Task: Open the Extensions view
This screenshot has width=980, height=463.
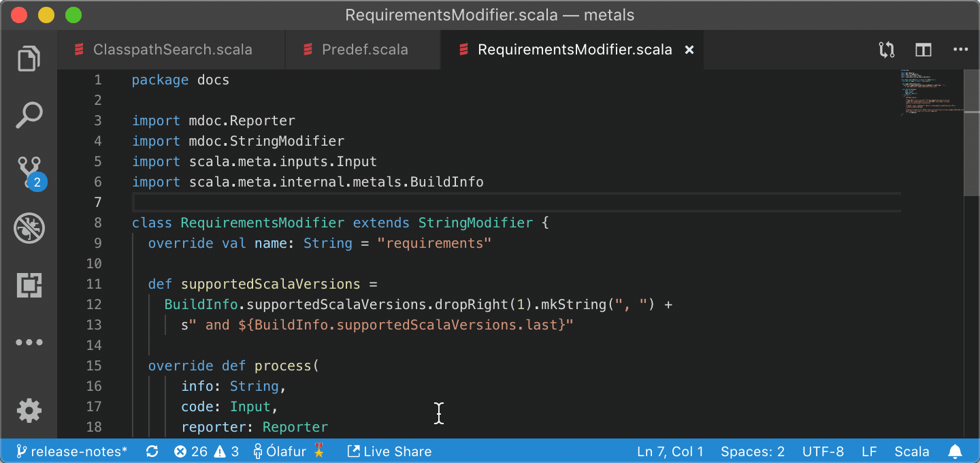Action: click(29, 285)
